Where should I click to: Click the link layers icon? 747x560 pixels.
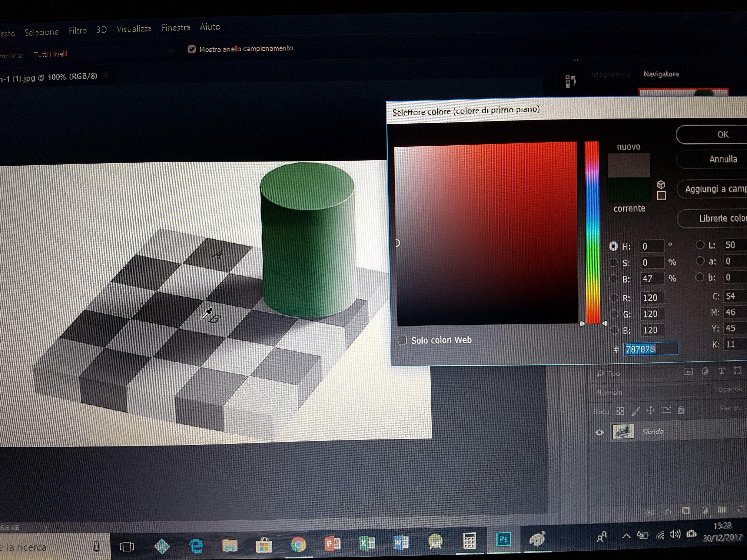click(650, 512)
